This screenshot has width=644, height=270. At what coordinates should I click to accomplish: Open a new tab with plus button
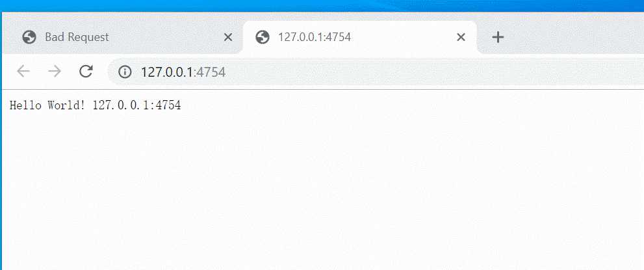coord(498,37)
